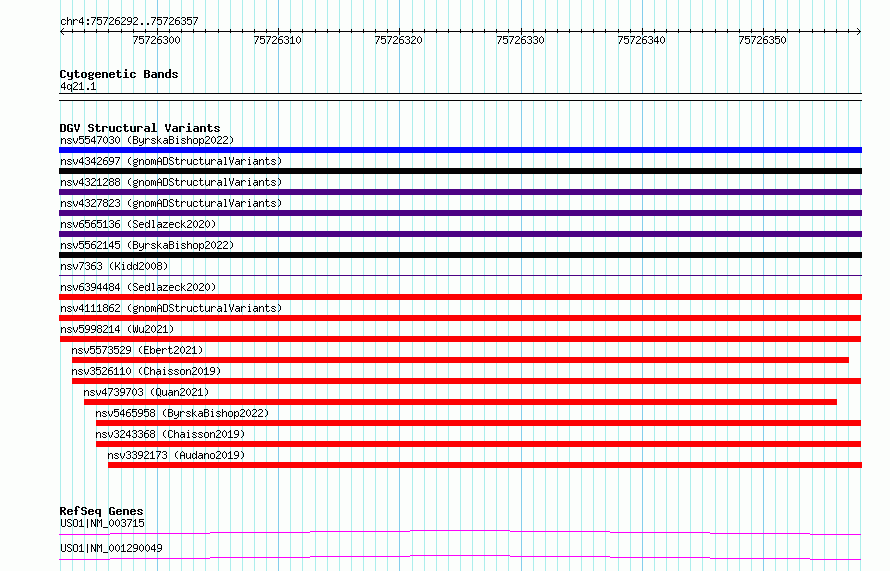Click the red nsv5573529 variant bar
Image resolution: width=890 pixels, height=571 pixels.
(x=460, y=360)
